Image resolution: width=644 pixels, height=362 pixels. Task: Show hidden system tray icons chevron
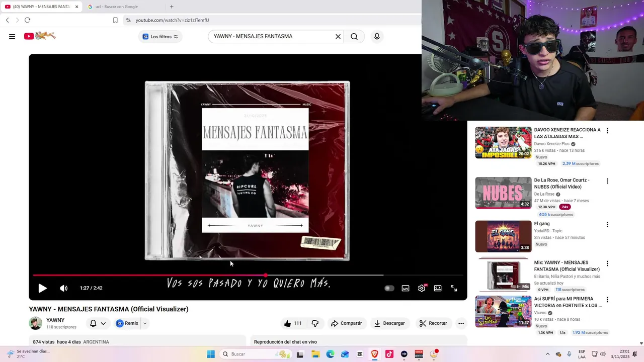548,354
